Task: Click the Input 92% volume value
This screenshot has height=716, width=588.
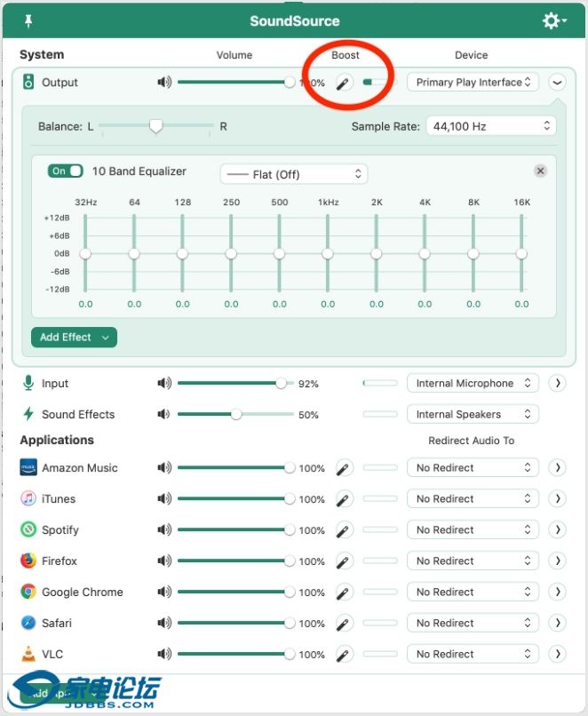Action: pyautogui.click(x=308, y=384)
